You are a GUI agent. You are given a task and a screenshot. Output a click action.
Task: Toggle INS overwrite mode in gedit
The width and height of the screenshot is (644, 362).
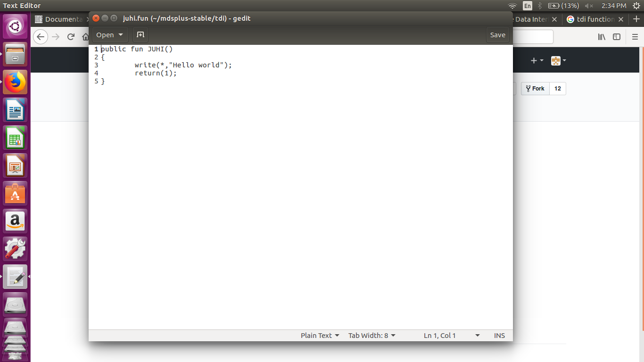(x=499, y=335)
